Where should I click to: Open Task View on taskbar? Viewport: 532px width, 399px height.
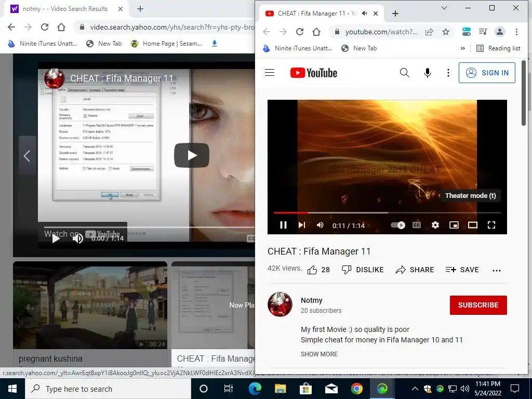(229, 389)
